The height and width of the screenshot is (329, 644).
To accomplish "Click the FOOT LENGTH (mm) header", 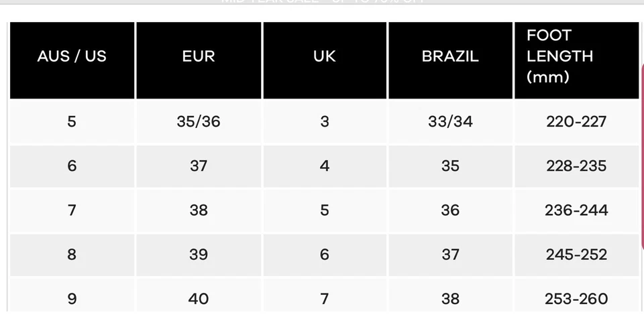I will [x=560, y=56].
